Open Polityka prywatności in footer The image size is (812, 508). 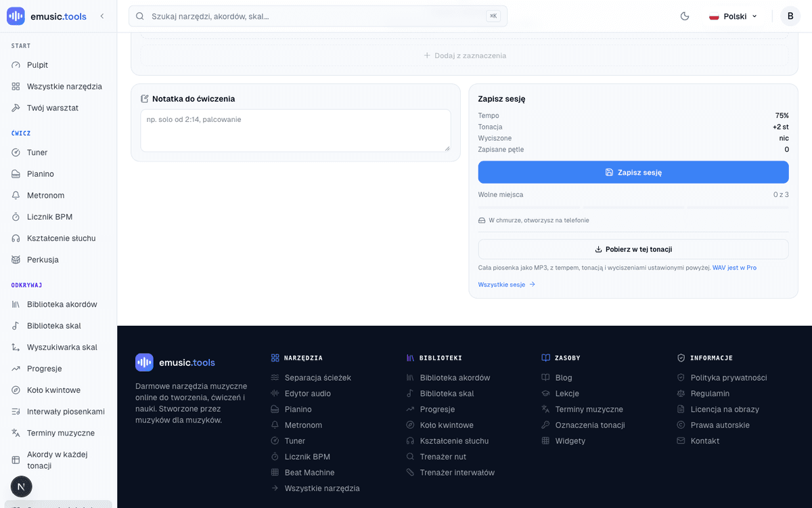coord(729,378)
